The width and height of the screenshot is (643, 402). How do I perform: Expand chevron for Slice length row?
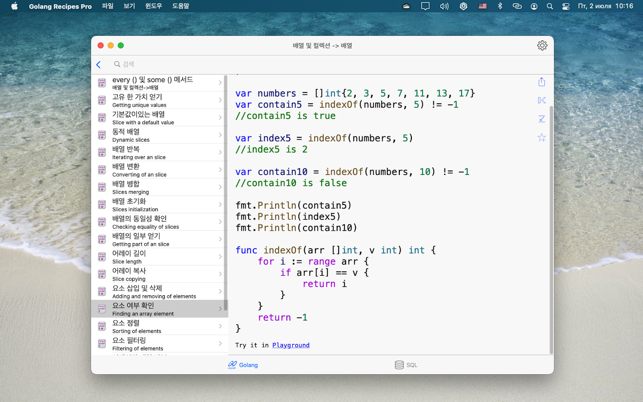(x=220, y=257)
